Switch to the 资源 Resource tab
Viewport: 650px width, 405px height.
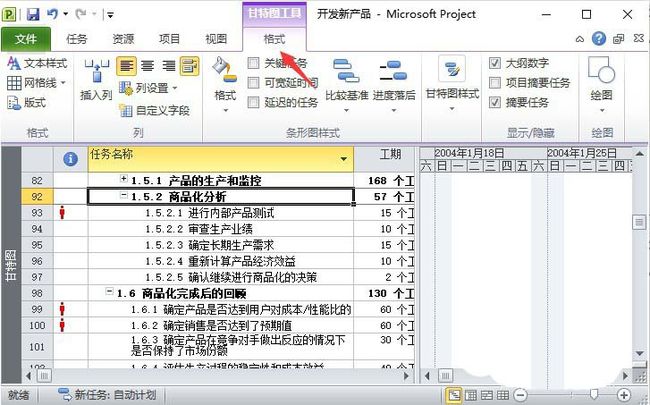point(123,39)
